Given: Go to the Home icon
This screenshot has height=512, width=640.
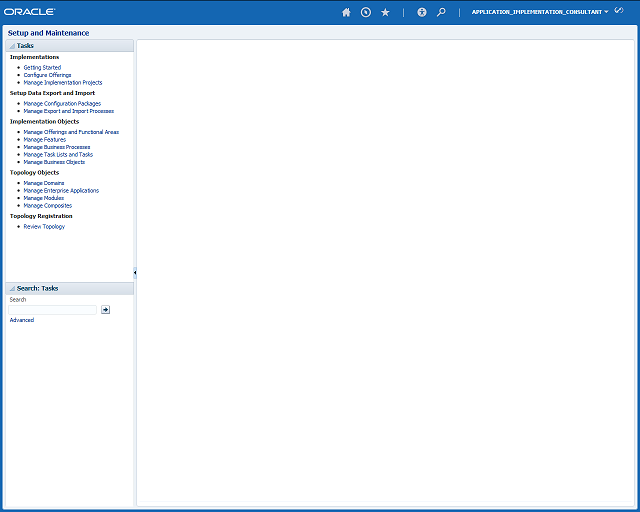Looking at the screenshot, I should coord(346,12).
